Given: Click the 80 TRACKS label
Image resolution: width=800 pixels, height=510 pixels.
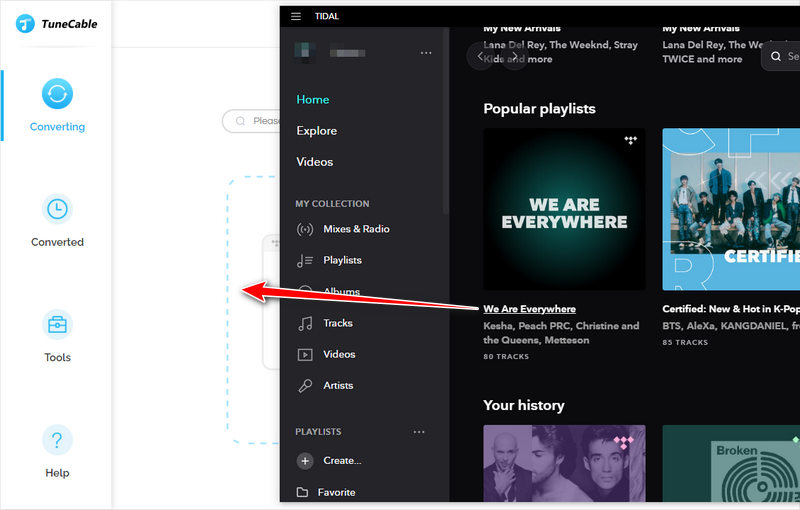Looking at the screenshot, I should tap(506, 356).
